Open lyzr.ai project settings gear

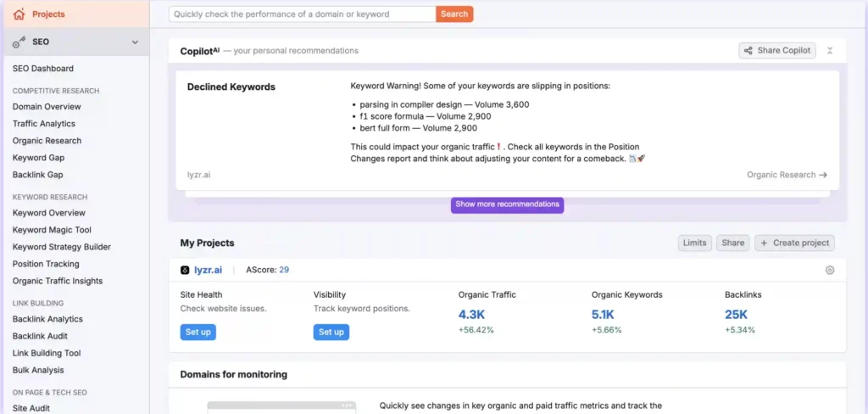coord(830,270)
